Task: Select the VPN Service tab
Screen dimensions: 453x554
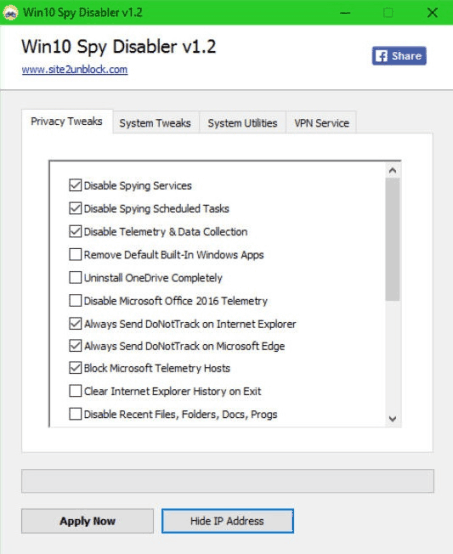Action: [322, 123]
